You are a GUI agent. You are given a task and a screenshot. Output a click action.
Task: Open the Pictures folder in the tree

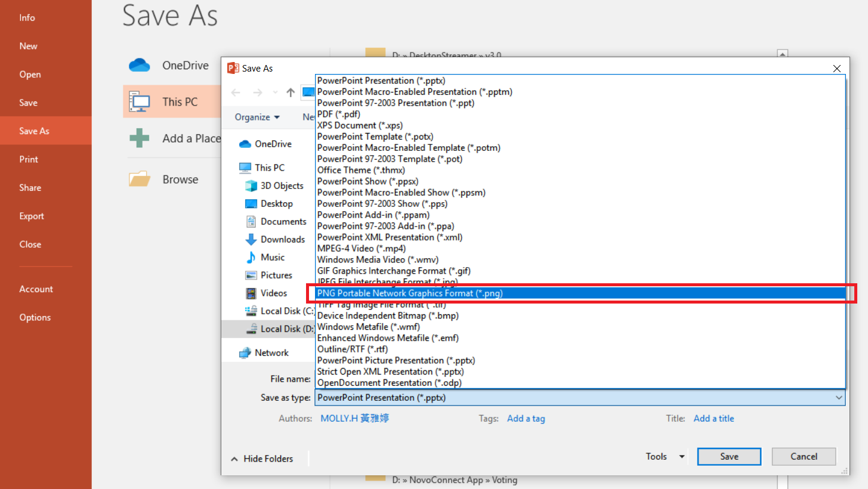coord(268,275)
